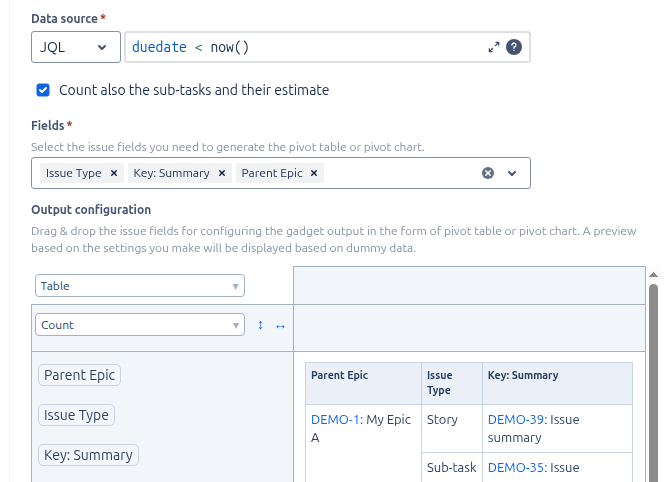Click the DEMO-1 epic link
Image resolution: width=670 pixels, height=482 pixels.
tap(335, 420)
